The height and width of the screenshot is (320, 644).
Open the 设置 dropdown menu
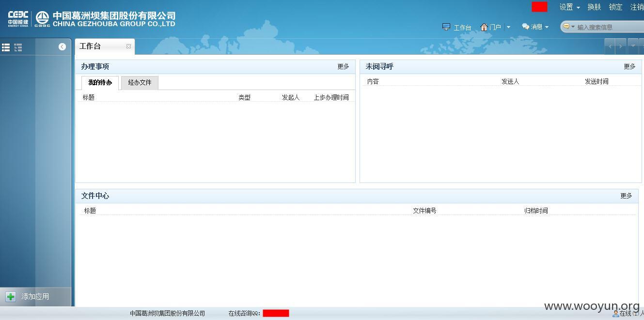coord(569,7)
